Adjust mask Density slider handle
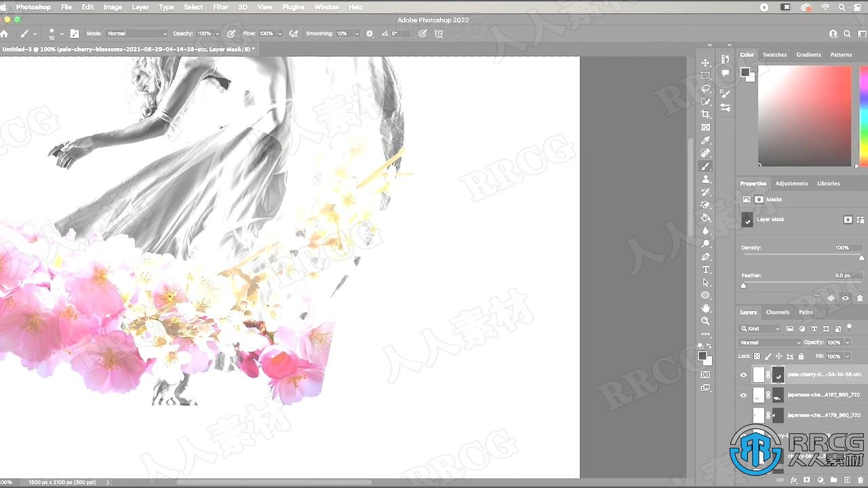868x488 pixels. [862, 258]
